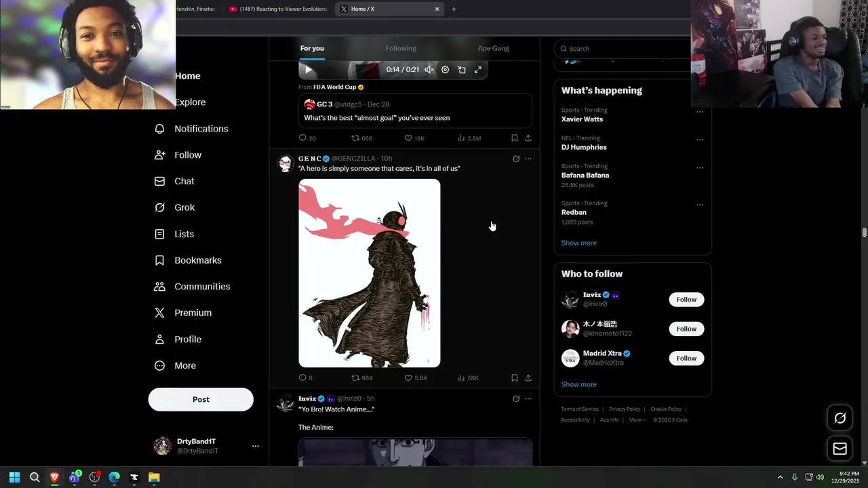
Task: Open the Terms of Service link
Action: [x=580, y=409]
